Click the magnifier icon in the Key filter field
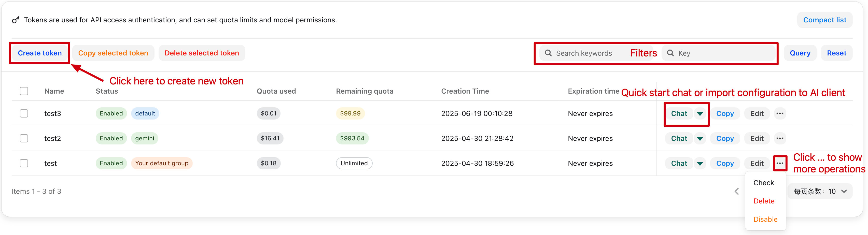Image resolution: width=868 pixels, height=235 pixels. click(x=670, y=53)
